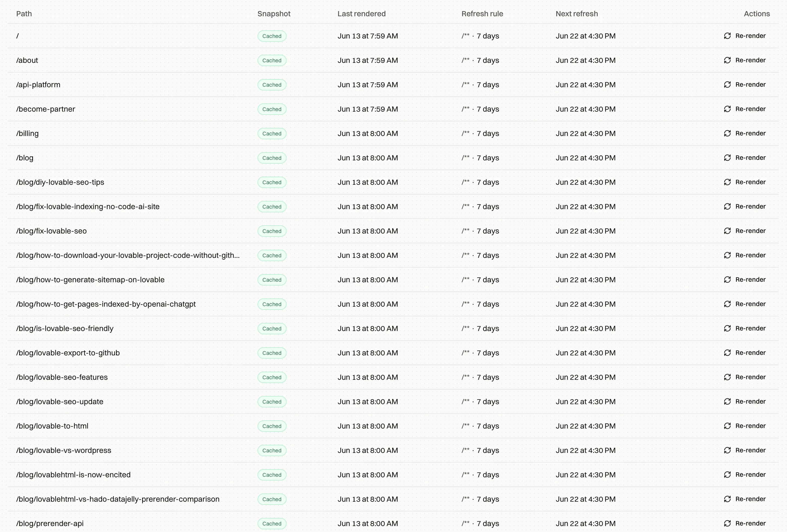Screen dimensions: 787x532
Task: Click the Jun 13 at 8:00 AM cell in the /blog row
Action: [368, 158]
